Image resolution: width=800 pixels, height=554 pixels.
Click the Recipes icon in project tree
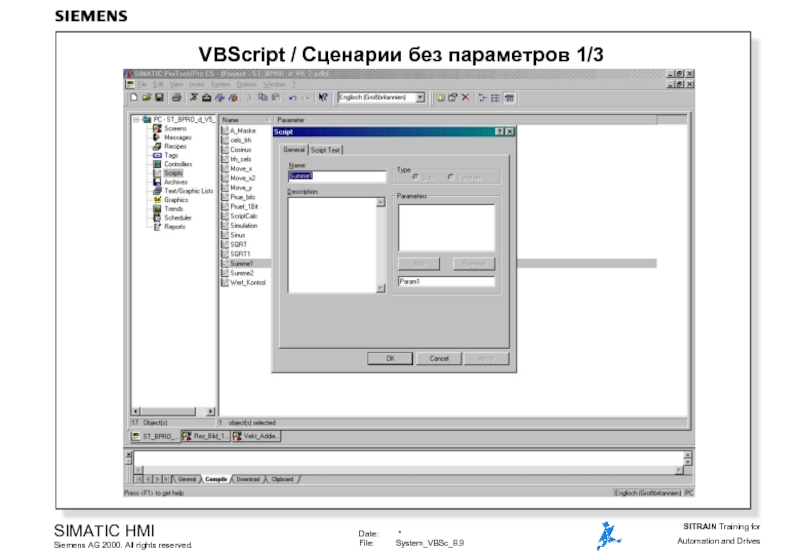coord(157,146)
